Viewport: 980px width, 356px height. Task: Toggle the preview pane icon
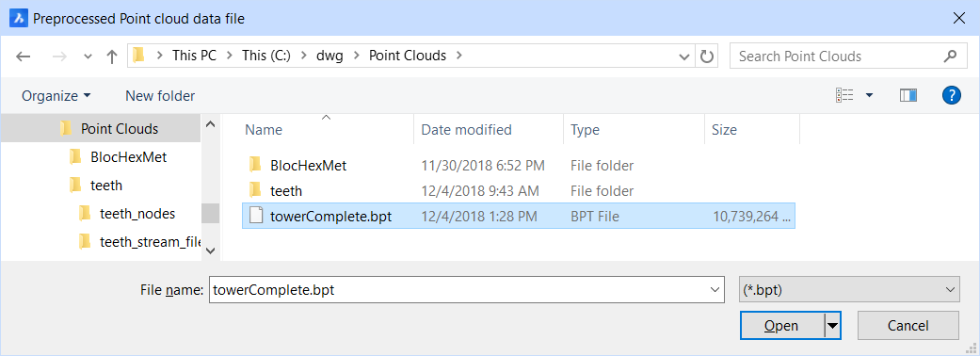pos(908,95)
